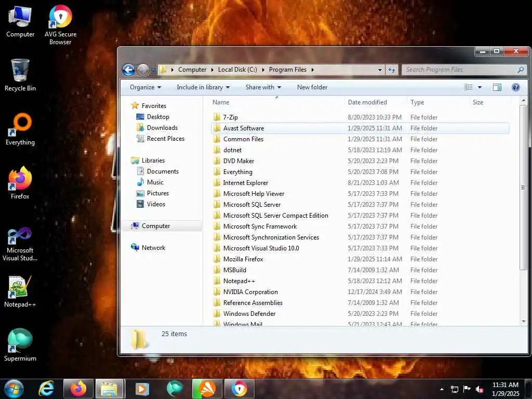Open Firefox from the taskbar

pos(78,389)
